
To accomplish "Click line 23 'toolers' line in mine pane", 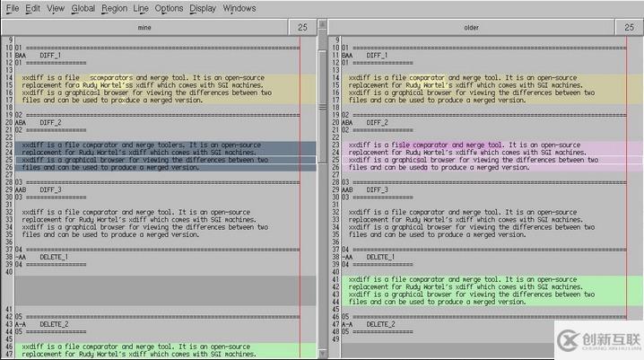I will point(166,145).
